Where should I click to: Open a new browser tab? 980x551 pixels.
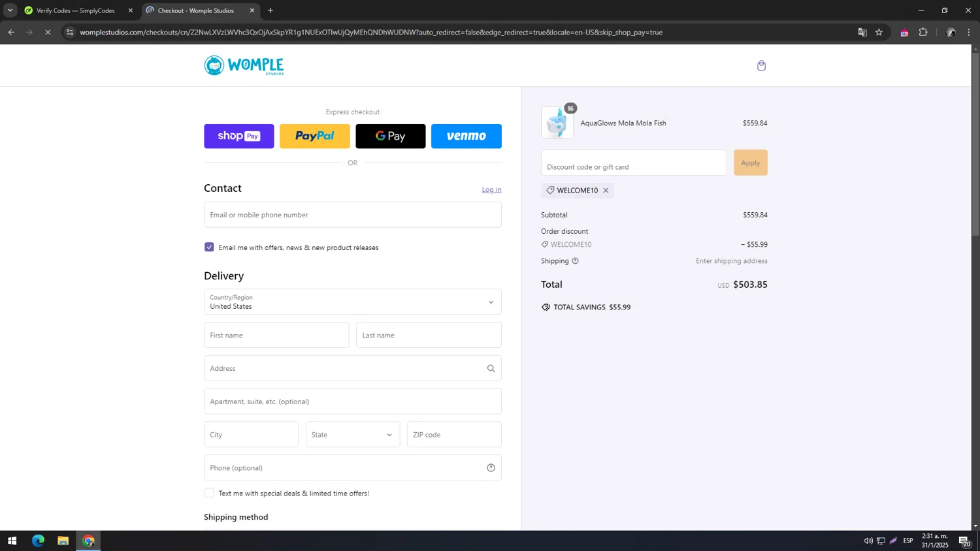270,10
